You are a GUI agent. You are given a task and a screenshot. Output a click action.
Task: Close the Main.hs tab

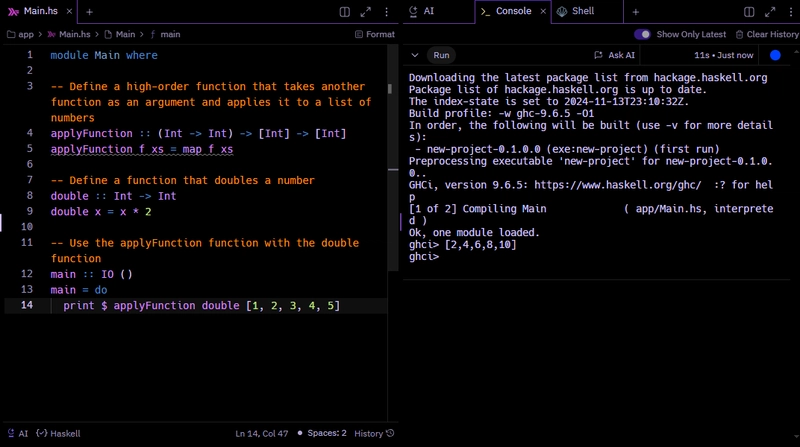point(69,11)
